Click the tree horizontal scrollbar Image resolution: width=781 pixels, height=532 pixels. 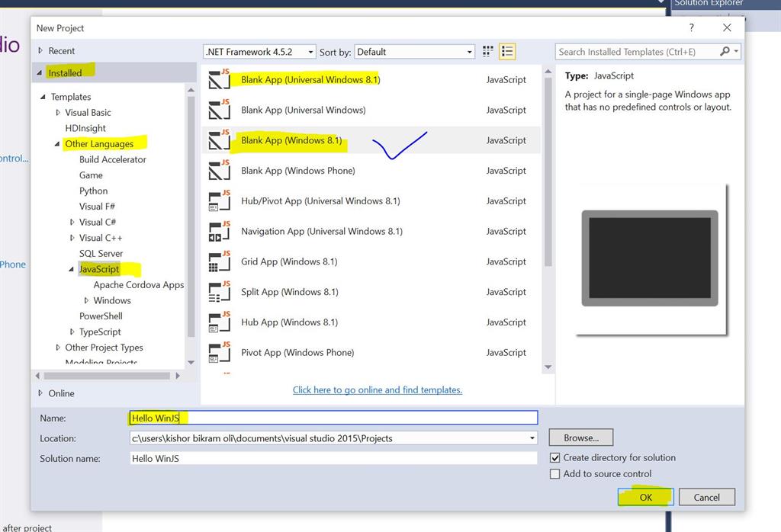click(107, 376)
